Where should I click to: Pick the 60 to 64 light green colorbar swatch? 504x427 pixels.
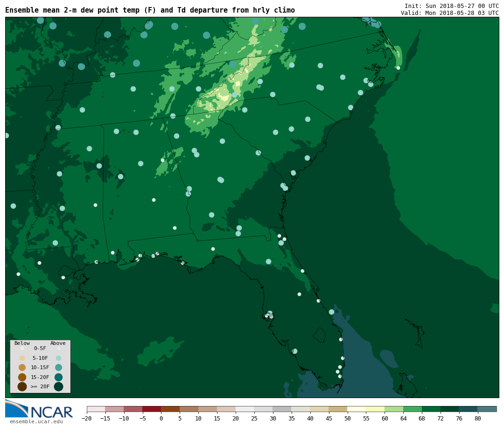tap(394, 409)
